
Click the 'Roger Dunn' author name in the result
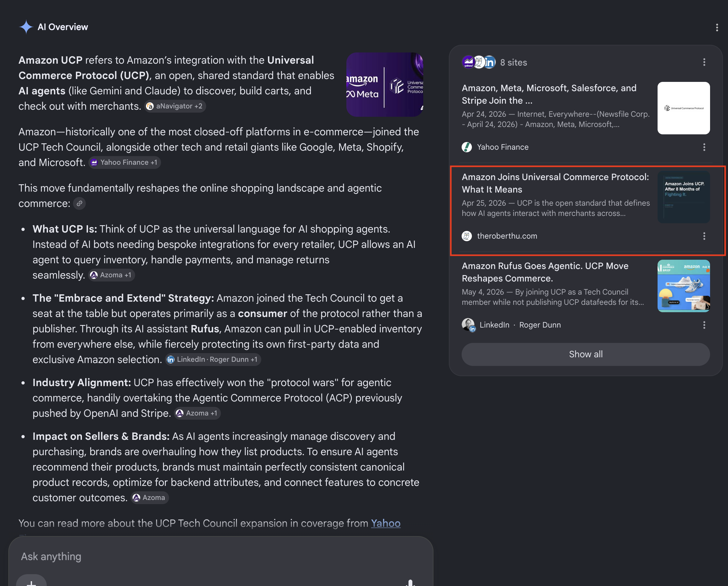(x=539, y=325)
